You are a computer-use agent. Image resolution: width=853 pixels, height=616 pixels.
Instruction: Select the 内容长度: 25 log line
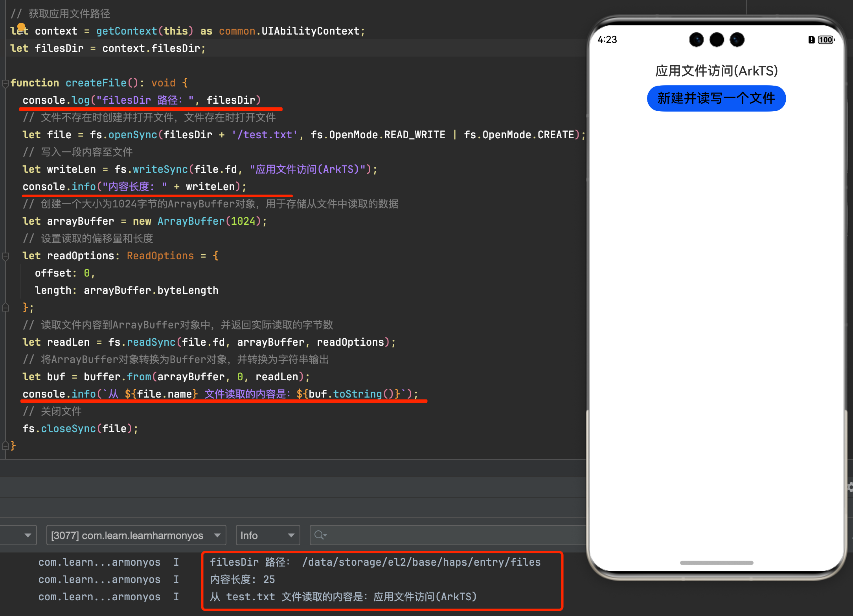242,579
